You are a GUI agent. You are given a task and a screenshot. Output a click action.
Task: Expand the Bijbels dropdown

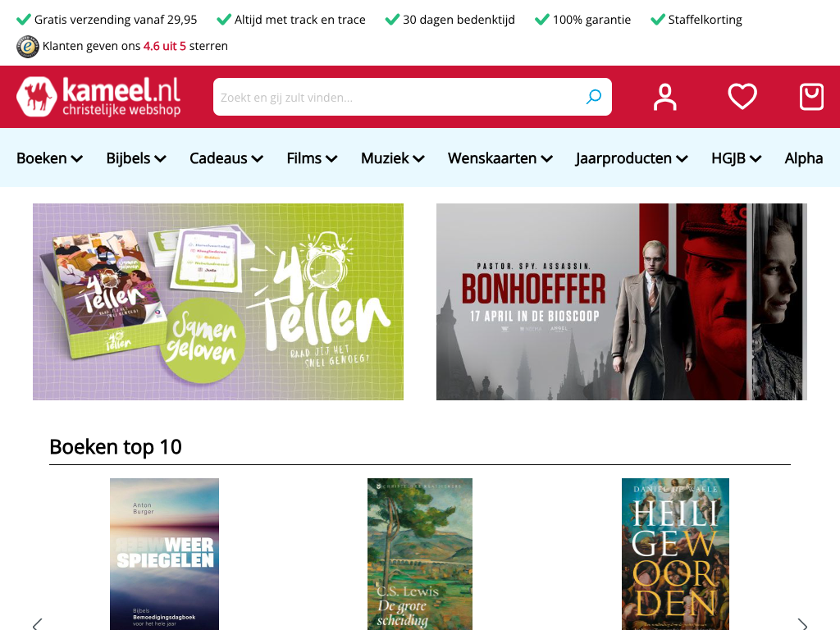pos(136,158)
